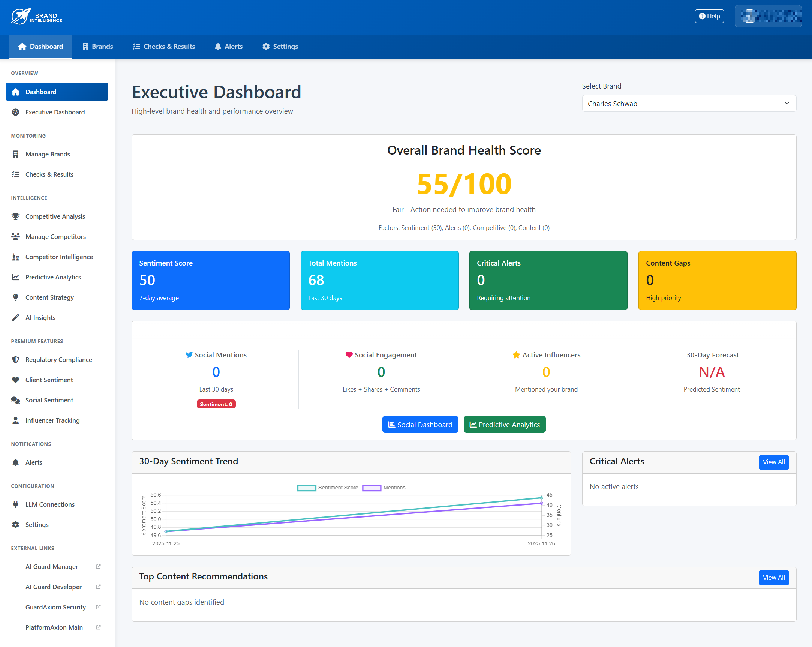
Task: Click the Regulatory Compliance shield icon
Action: (15, 359)
